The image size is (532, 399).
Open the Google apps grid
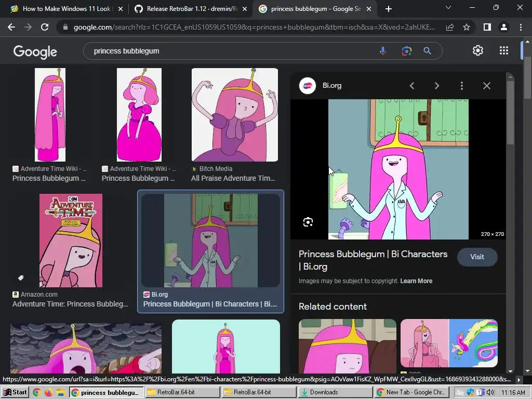pos(504,50)
